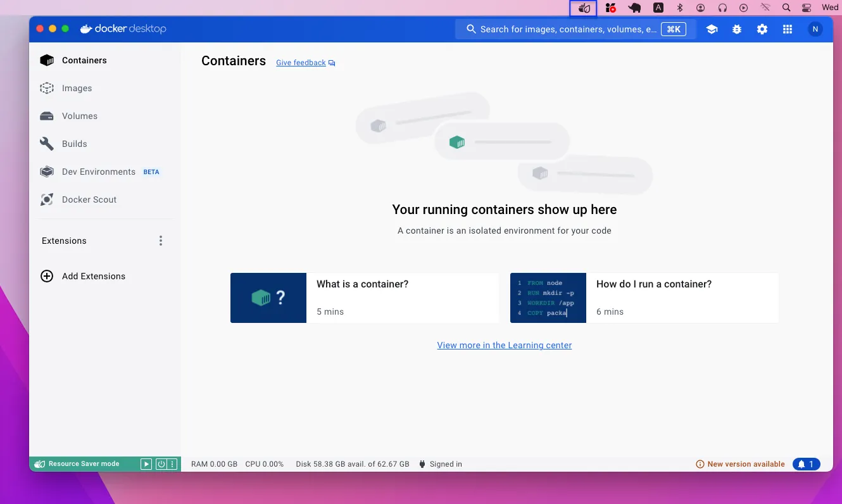Viewport: 842px width, 504px height.
Task: Click the 6 mins duration text
Action: point(610,312)
